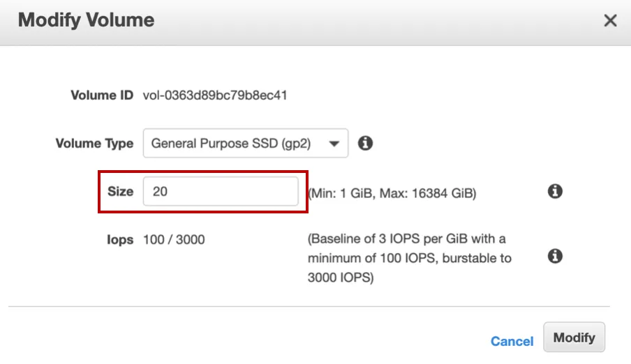
Task: Click the Min 1 GiB, Max 16384 GiB hint
Action: [392, 193]
